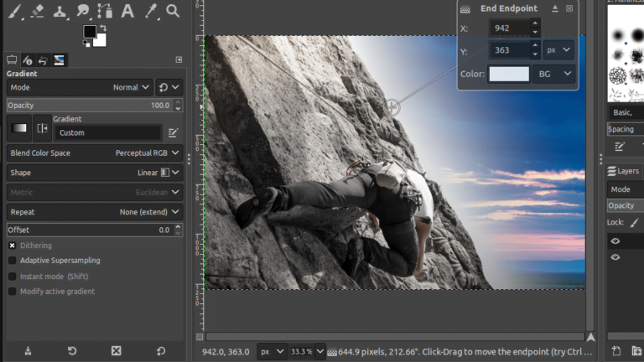Open the status bar unit px dropdown
The height and width of the screenshot is (362, 644).
[x=272, y=352]
